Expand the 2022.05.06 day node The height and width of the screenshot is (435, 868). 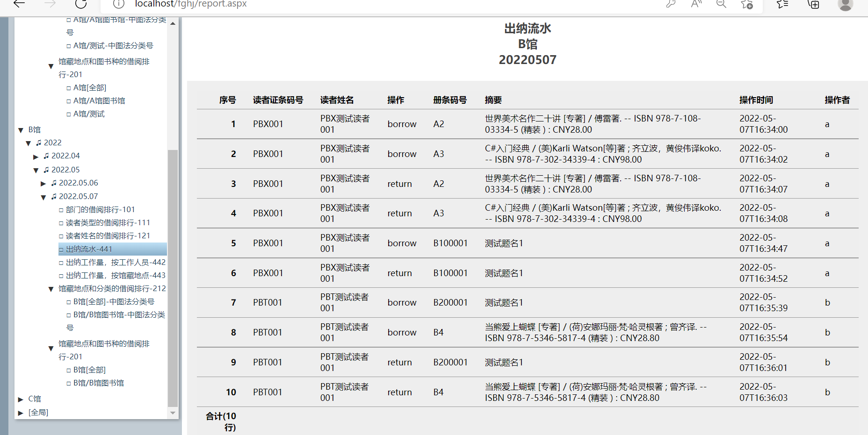pyautogui.click(x=43, y=183)
